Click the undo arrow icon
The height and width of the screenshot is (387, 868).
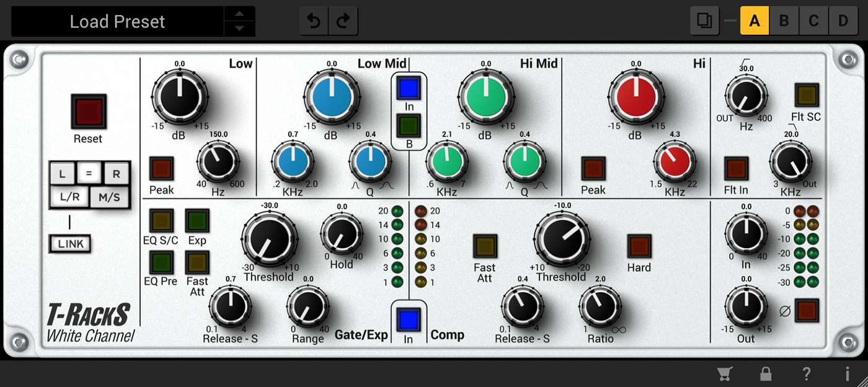pos(314,22)
